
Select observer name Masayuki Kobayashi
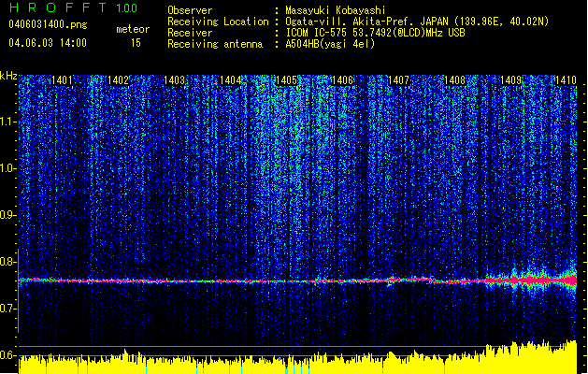[336, 10]
